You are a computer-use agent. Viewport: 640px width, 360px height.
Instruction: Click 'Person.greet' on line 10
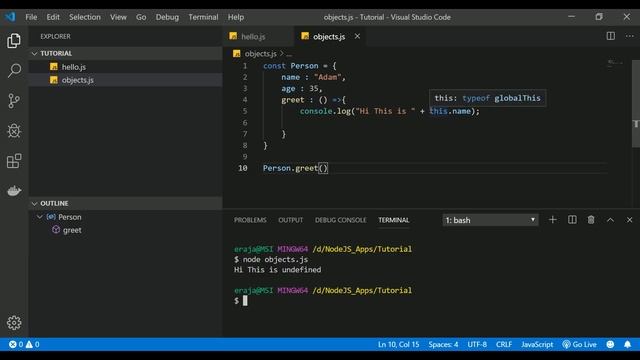(x=291, y=168)
